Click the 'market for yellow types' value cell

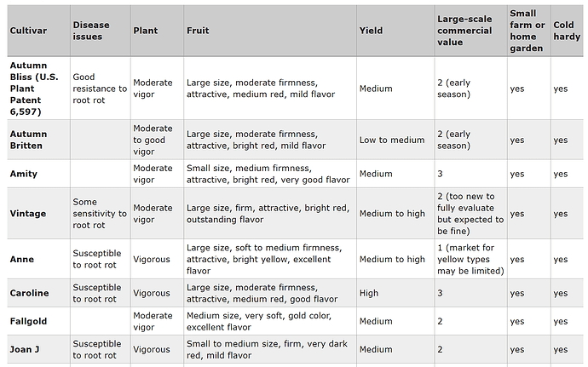(470, 259)
